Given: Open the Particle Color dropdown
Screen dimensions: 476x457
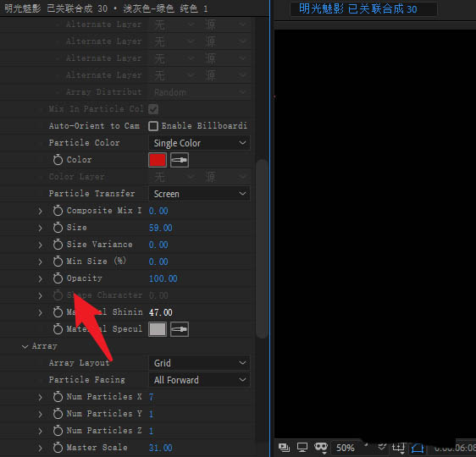Looking at the screenshot, I should tap(199, 143).
